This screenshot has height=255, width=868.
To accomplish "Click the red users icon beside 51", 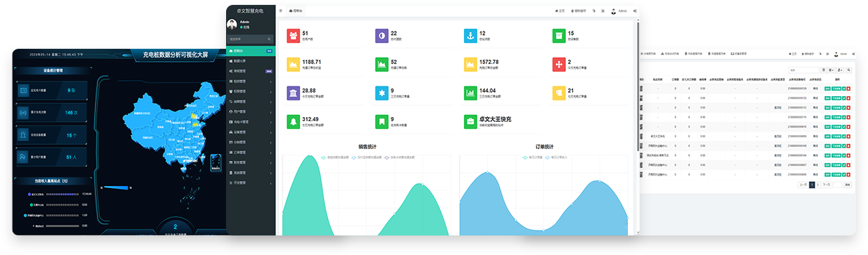I will (293, 35).
